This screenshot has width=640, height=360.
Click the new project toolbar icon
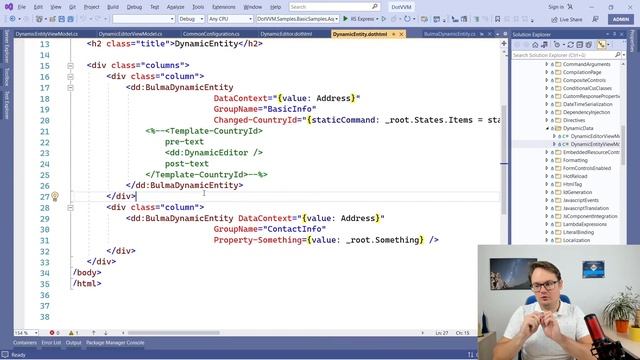click(x=40, y=19)
